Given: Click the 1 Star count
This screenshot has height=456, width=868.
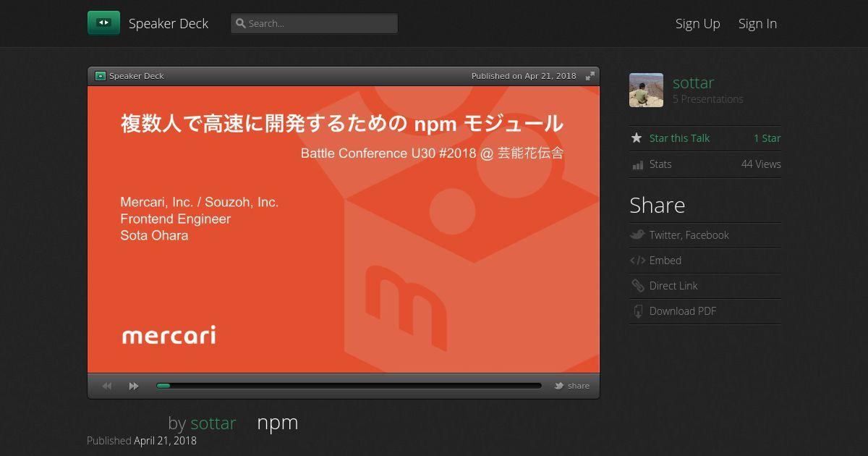Looking at the screenshot, I should pos(767,138).
